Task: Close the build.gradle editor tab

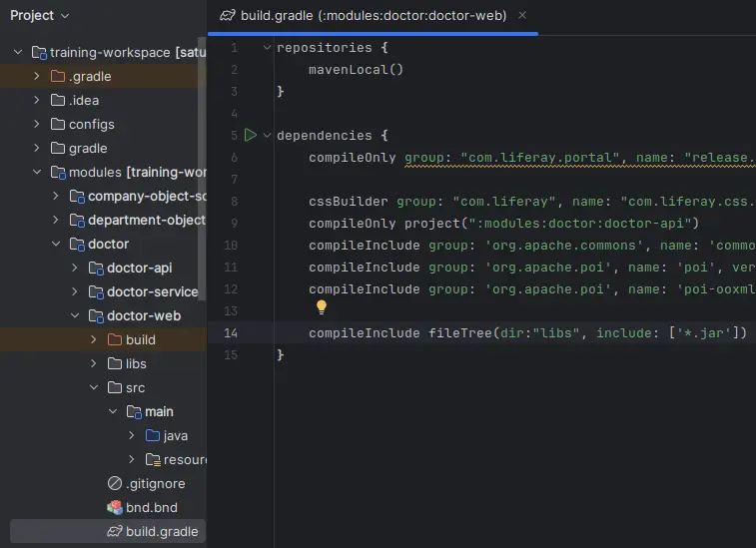Action: pos(522,15)
